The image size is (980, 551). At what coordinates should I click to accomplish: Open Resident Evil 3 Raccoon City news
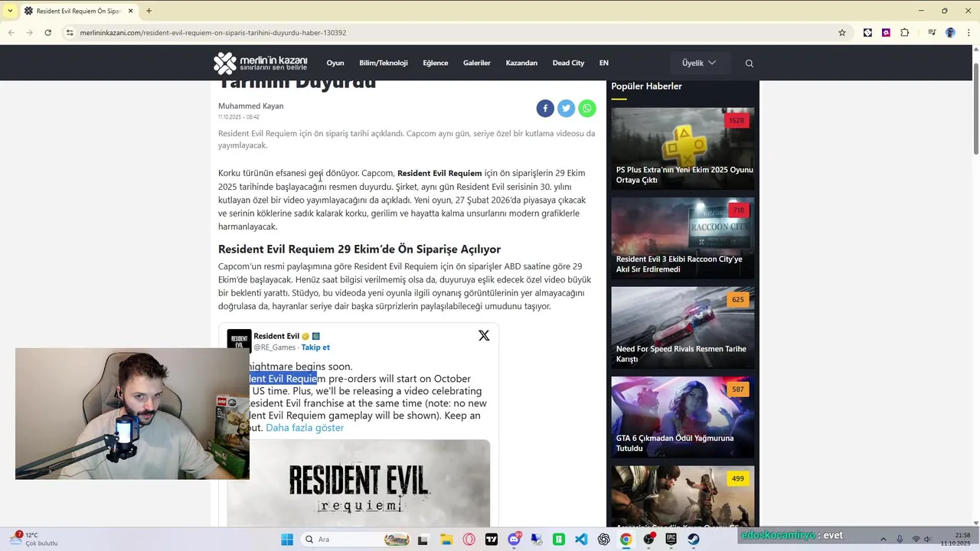679,264
